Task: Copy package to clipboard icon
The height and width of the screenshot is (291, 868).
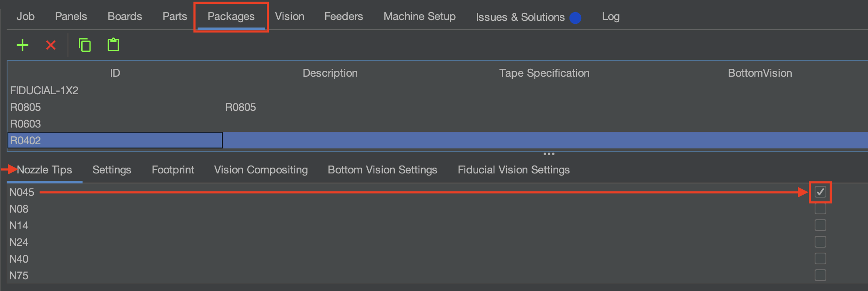Action: (85, 45)
